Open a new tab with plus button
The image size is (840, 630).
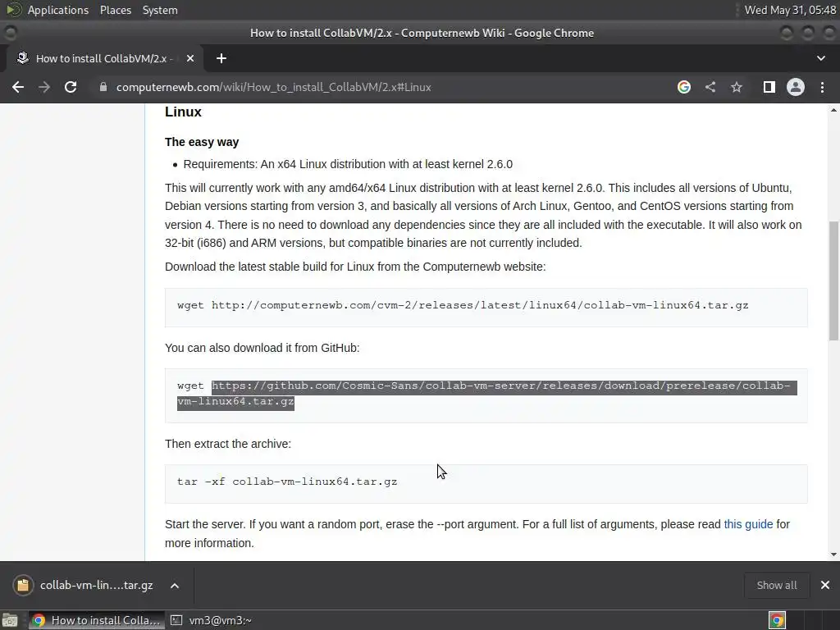pos(221,58)
